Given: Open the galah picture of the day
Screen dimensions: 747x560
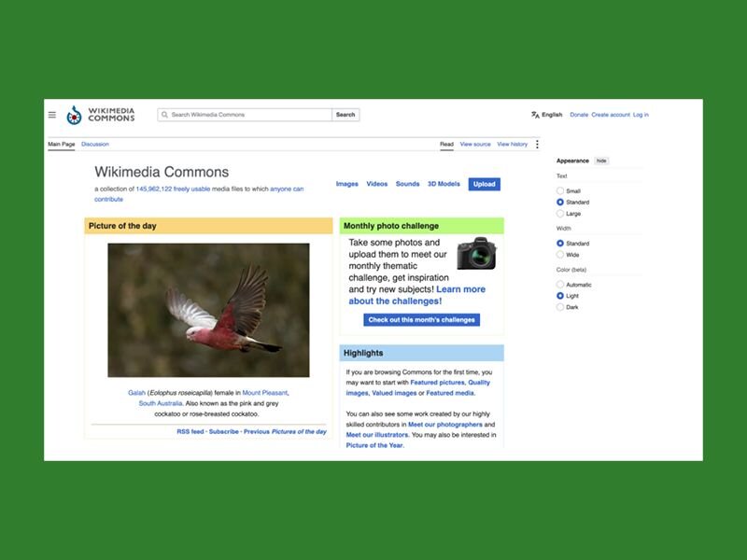Looking at the screenshot, I should coord(208,310).
